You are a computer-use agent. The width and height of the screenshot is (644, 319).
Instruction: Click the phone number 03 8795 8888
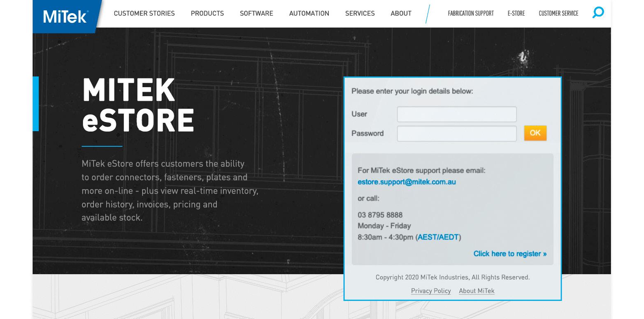[380, 215]
